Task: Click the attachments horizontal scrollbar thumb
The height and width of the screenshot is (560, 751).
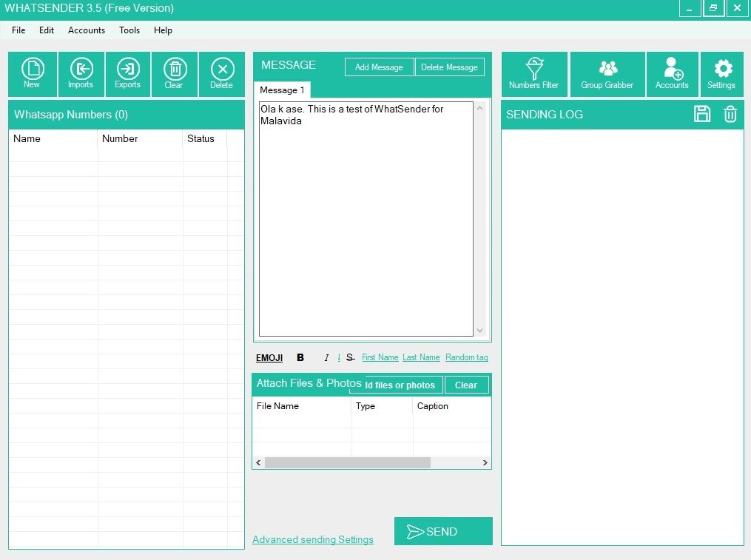Action: (x=348, y=463)
